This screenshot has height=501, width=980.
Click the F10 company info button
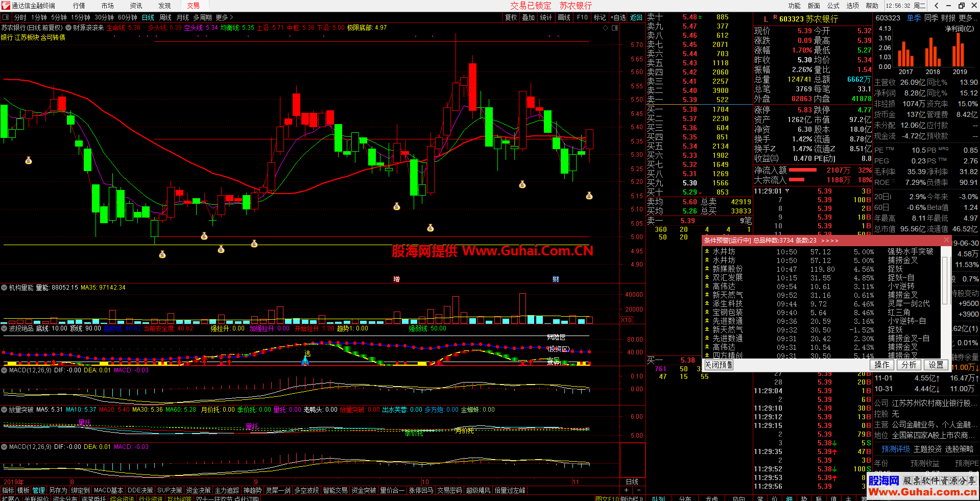pyautogui.click(x=582, y=17)
